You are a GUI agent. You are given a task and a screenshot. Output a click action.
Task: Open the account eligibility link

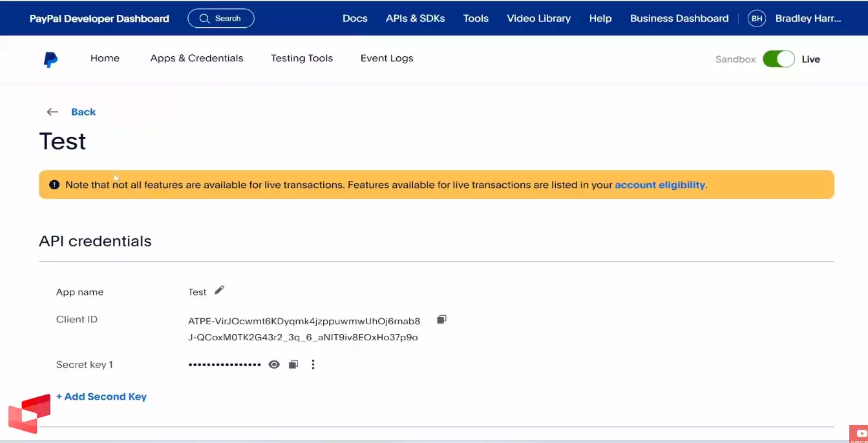659,185
